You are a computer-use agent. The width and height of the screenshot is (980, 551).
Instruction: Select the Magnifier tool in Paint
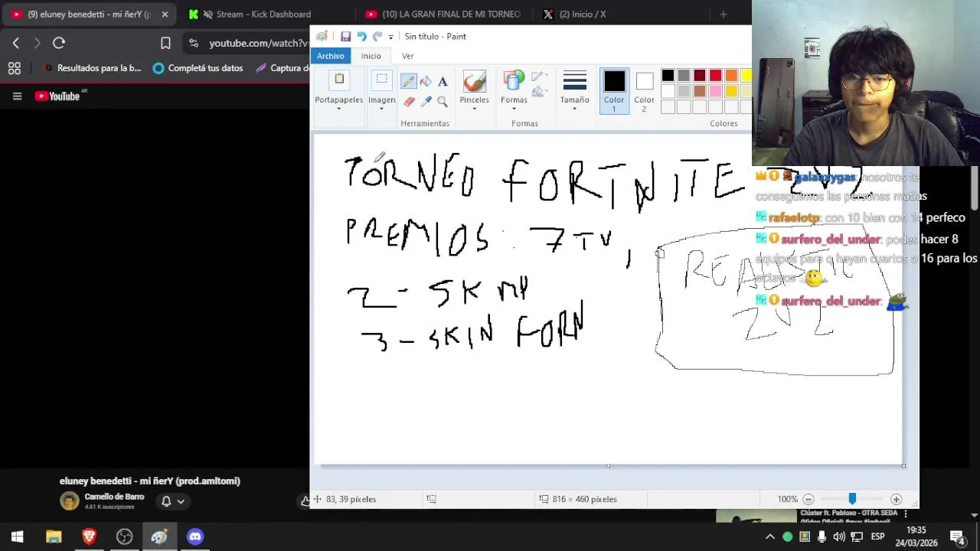(443, 101)
